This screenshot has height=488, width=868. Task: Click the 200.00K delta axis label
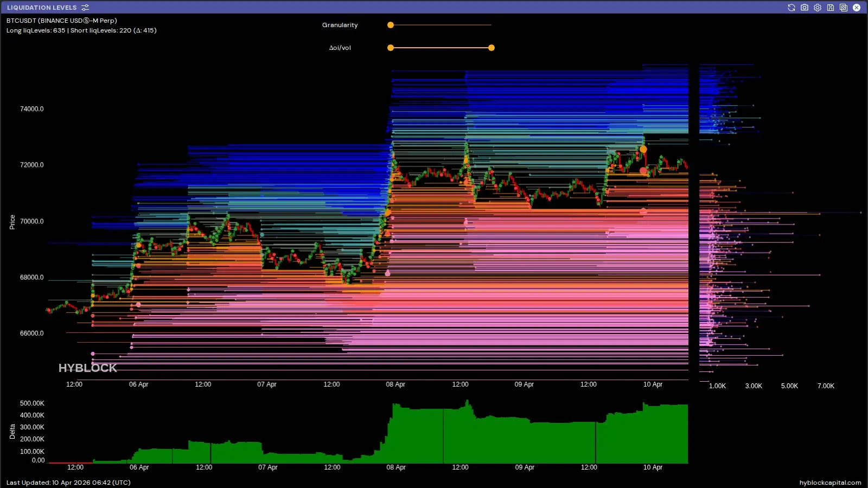(x=32, y=439)
